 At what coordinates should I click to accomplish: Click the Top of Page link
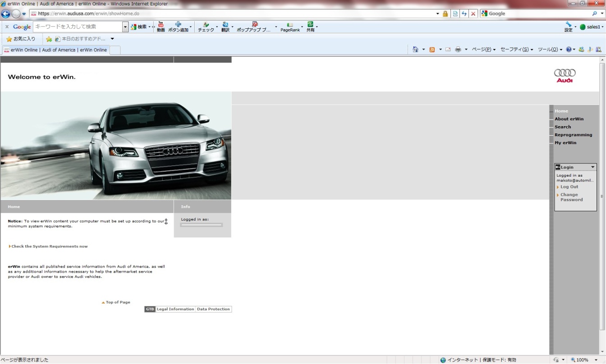[x=118, y=302]
